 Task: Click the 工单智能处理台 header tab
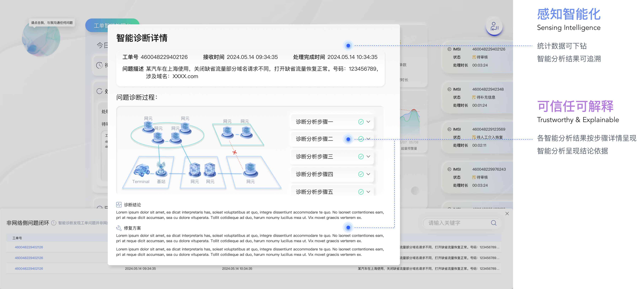coord(112,25)
